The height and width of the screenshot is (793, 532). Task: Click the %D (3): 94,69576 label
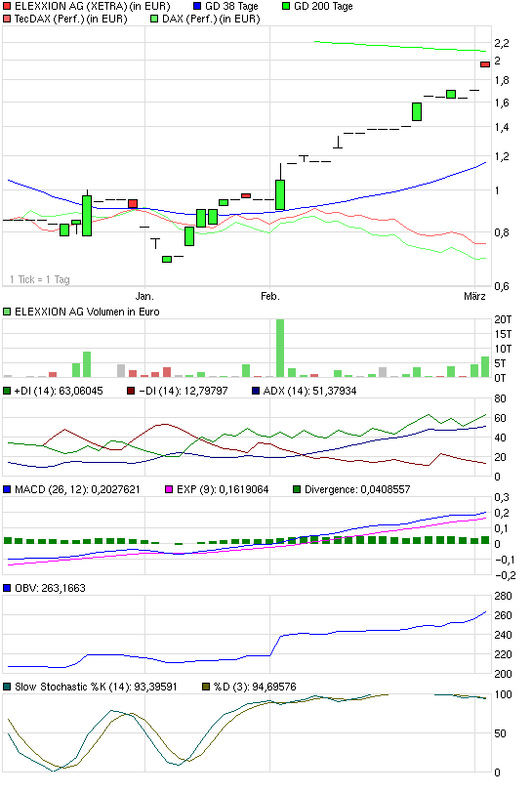pyautogui.click(x=255, y=687)
